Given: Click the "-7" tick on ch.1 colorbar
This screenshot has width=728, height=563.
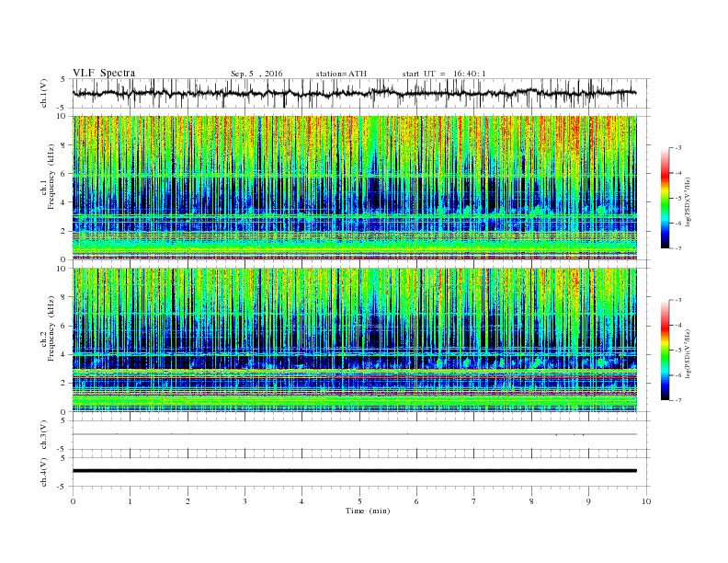Looking at the screenshot, I should coord(677,248).
